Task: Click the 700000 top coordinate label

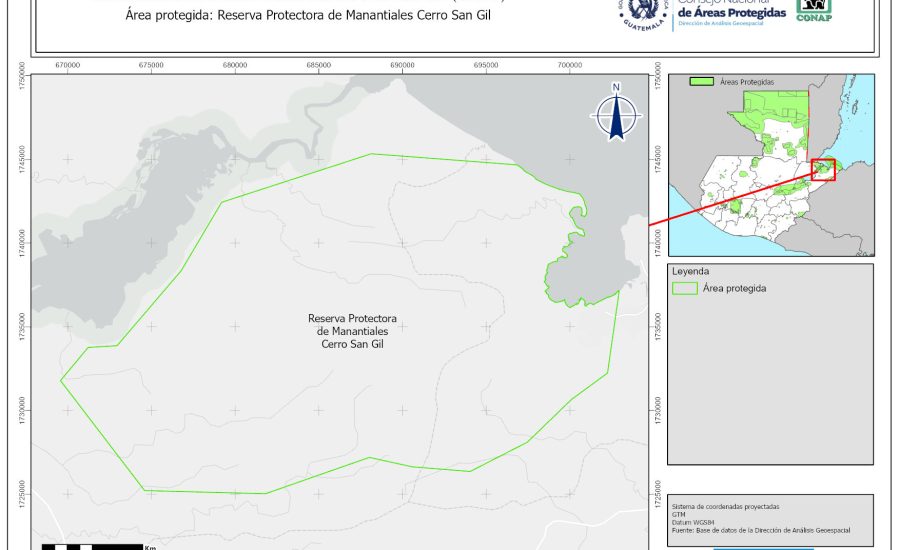Action: [570, 65]
